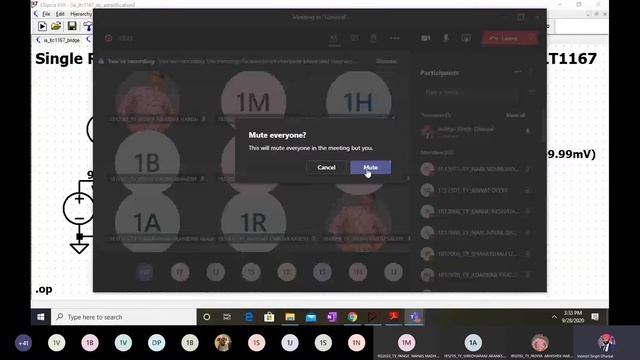Select the 1M participant tile in bottom strip
This screenshot has width=640, height=360.
tap(407, 343)
